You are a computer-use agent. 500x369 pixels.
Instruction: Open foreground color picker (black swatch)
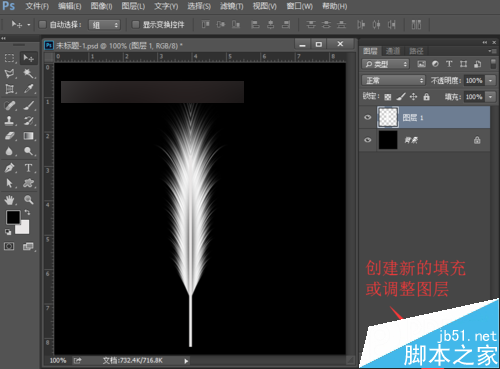(x=13, y=217)
